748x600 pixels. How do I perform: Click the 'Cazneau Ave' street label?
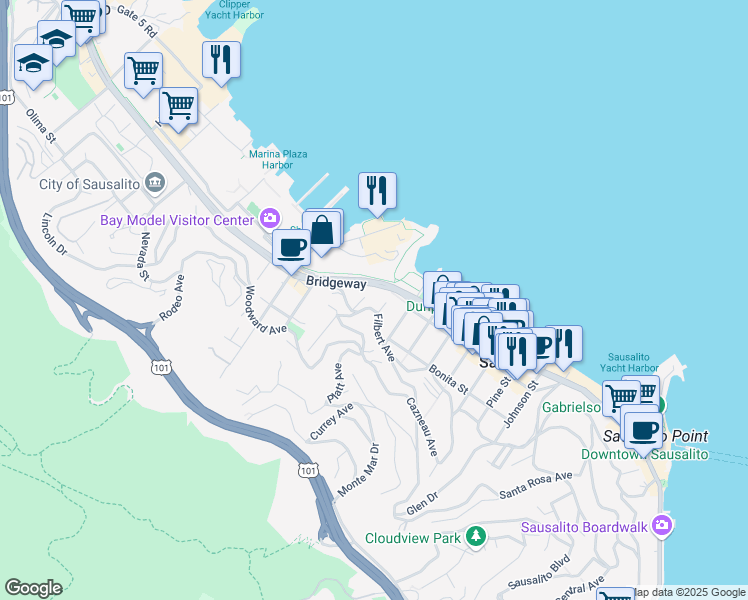point(422,427)
